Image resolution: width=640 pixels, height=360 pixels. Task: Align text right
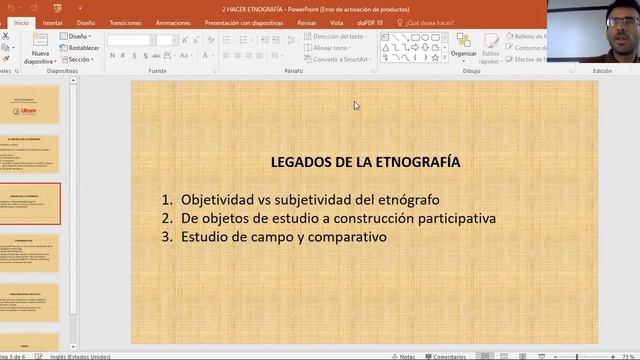[249, 56]
